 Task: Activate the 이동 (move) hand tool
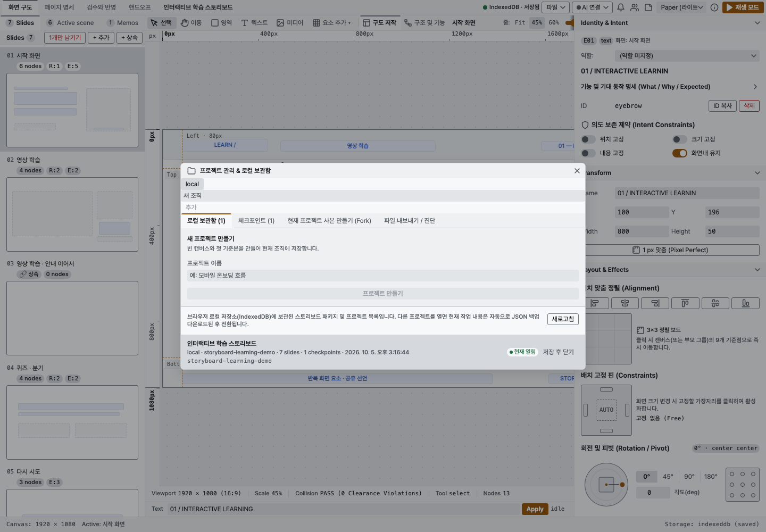(x=191, y=23)
